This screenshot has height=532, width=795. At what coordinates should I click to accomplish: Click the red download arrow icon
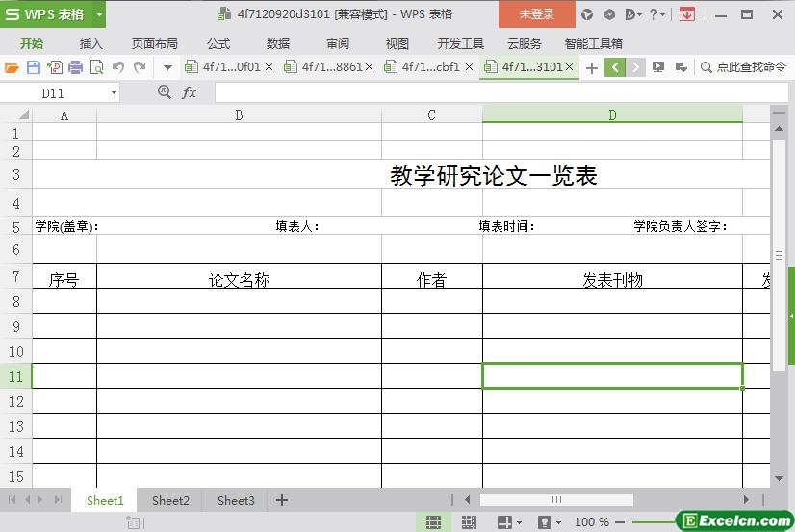pos(687,14)
